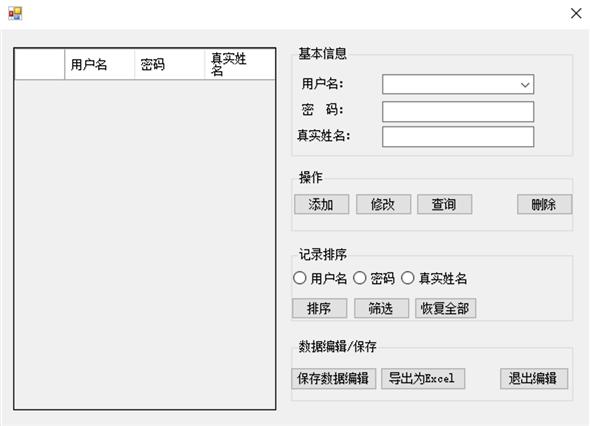Click the 修改 button
590x426 pixels.
tap(383, 204)
